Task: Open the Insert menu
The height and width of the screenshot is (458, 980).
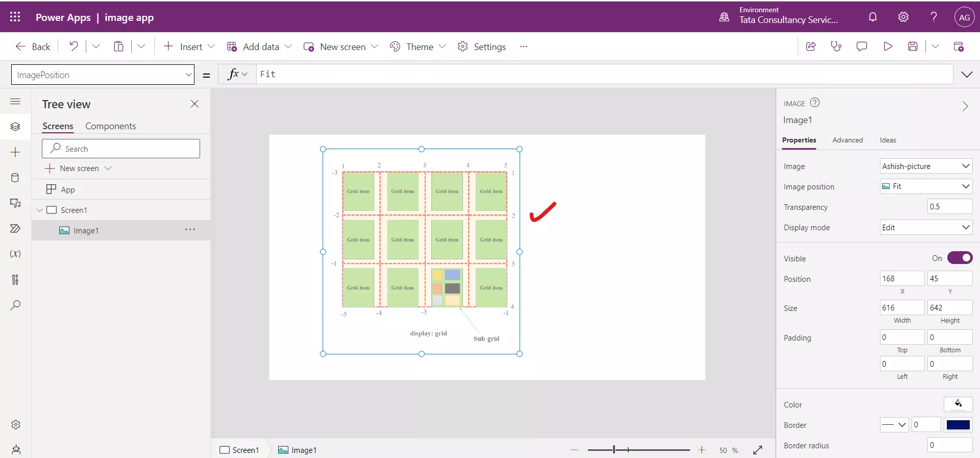Action: pos(189,46)
